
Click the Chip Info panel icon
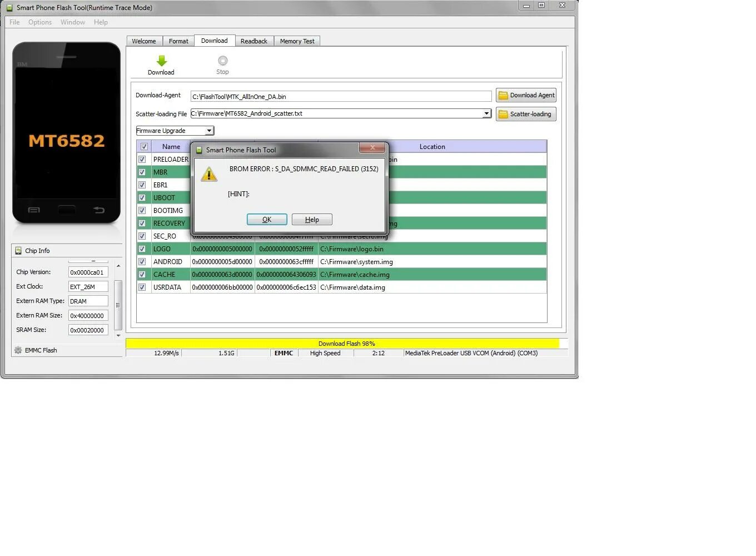(x=18, y=251)
